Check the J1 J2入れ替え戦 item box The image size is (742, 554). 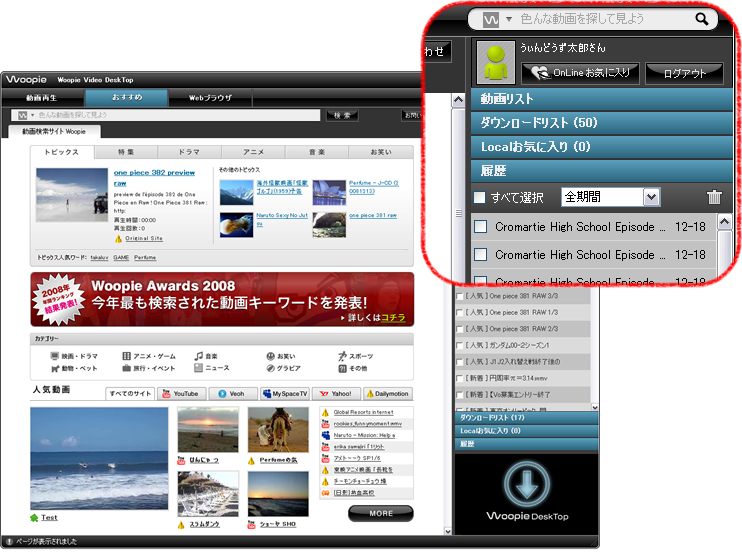[459, 362]
